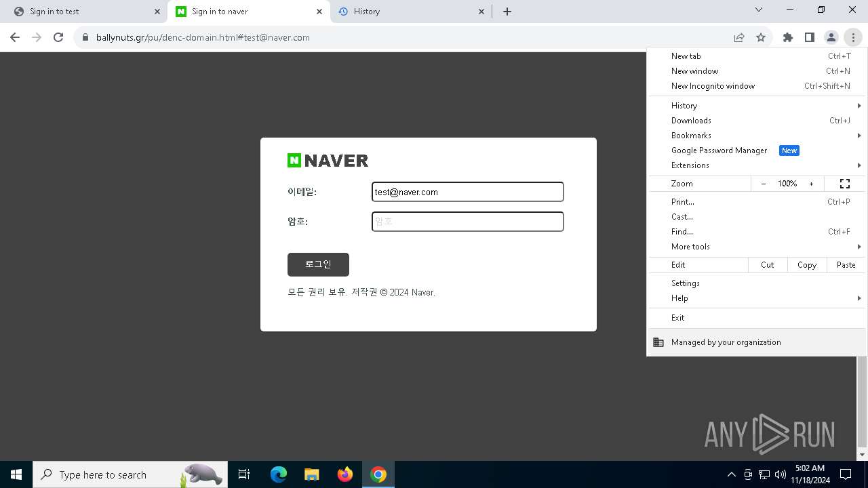This screenshot has height=488, width=868.
Task: Click 'New' badge beside Password Manager
Action: coord(789,150)
